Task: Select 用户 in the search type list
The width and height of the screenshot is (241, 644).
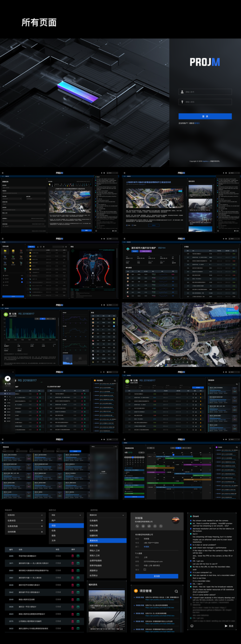Action: (66, 521)
